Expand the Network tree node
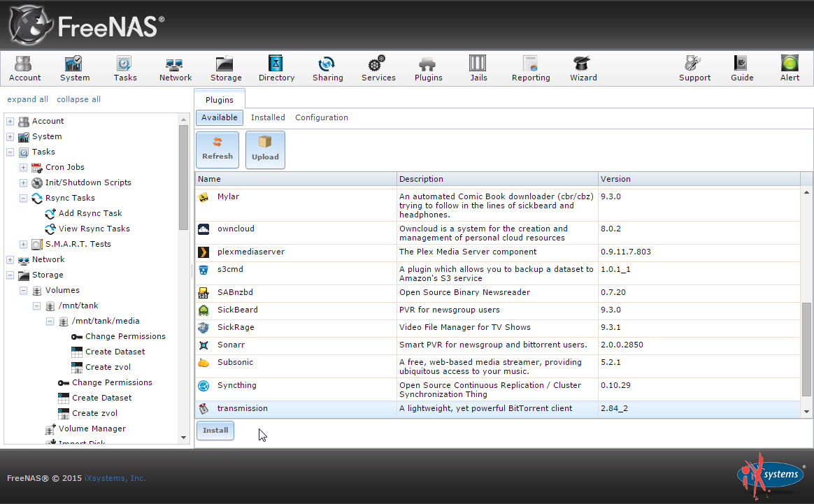Screen dimensions: 814x504 click(10, 259)
